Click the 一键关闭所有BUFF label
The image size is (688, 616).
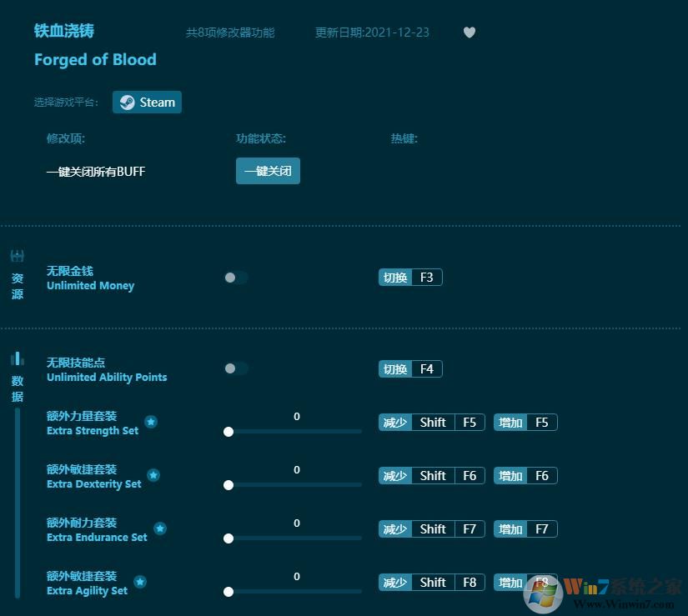click(x=96, y=172)
